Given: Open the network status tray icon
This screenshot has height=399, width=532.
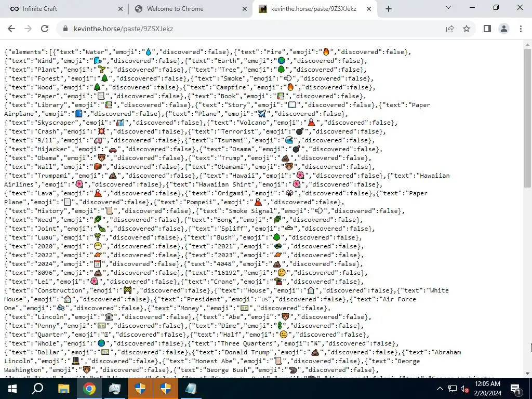Looking at the screenshot, I should click(453, 389).
